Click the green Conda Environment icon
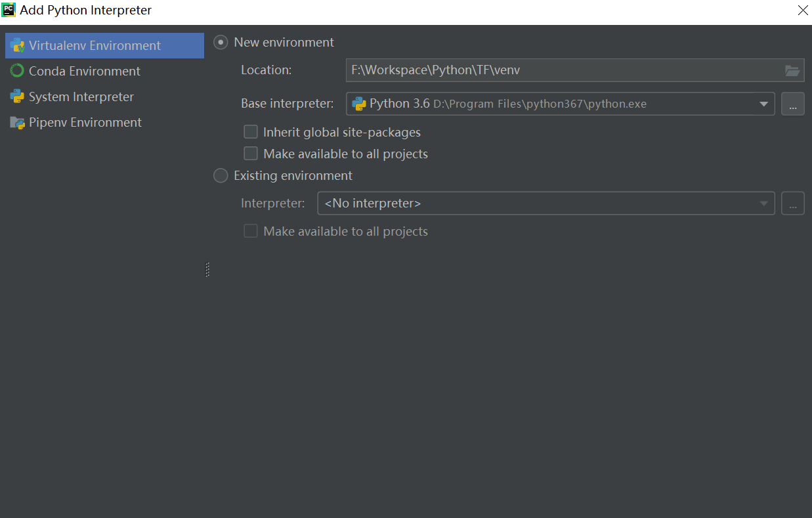This screenshot has height=518, width=812. click(x=17, y=71)
